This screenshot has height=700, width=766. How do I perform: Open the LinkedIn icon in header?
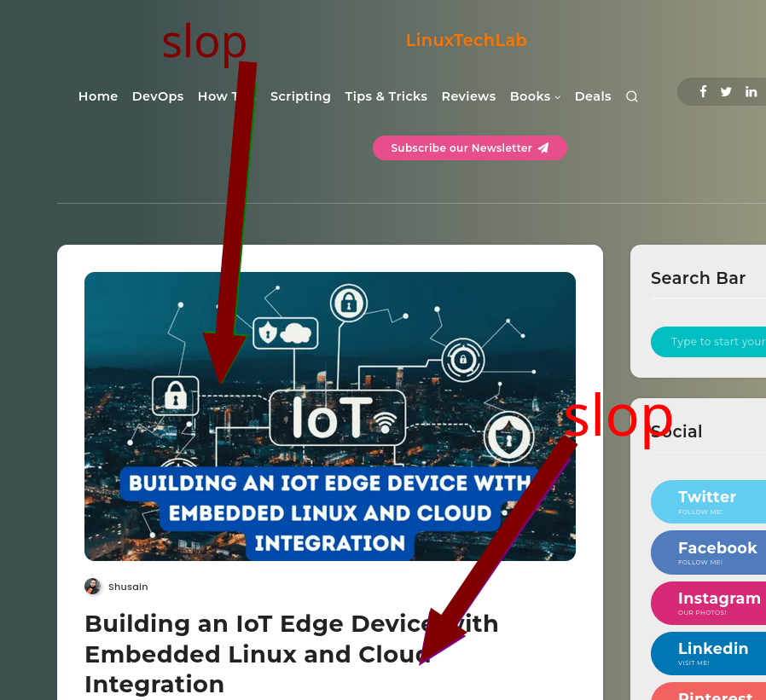(751, 91)
